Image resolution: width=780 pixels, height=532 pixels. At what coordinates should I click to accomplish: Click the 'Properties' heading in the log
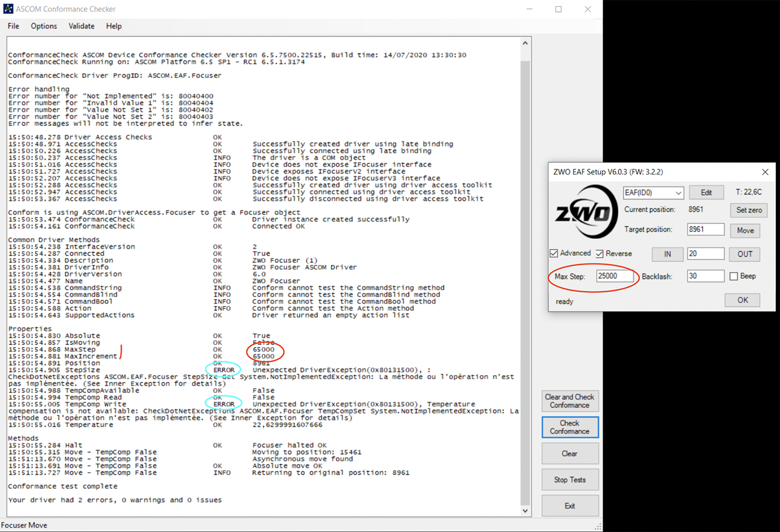(x=30, y=329)
